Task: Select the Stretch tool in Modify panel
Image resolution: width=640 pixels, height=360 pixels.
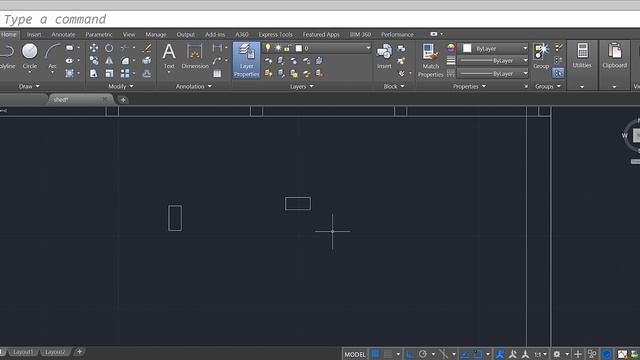Action: (x=94, y=73)
